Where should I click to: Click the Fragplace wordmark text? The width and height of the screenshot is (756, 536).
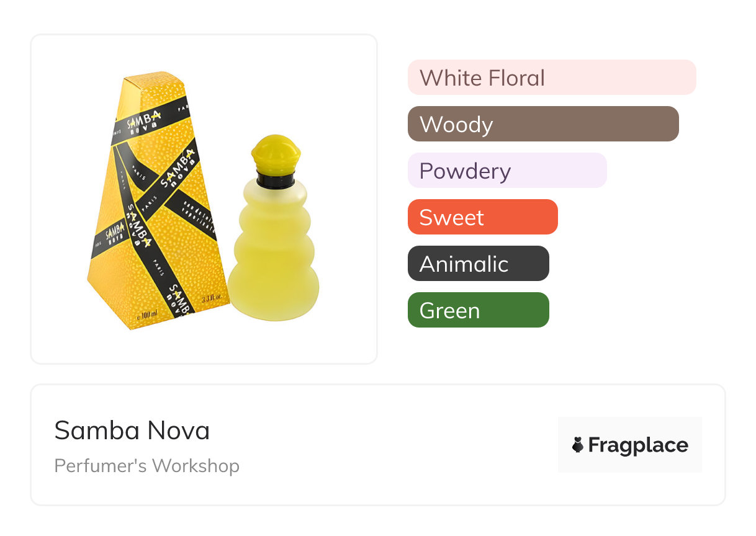[x=638, y=445]
